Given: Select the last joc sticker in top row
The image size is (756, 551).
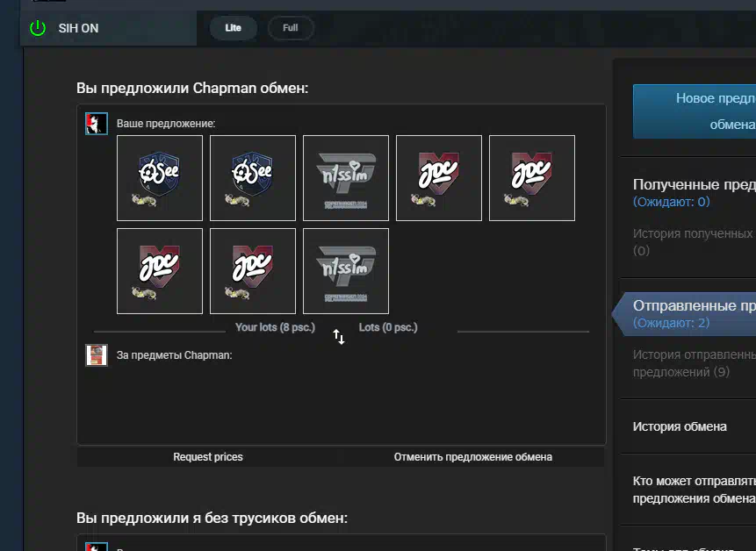Looking at the screenshot, I should (532, 178).
